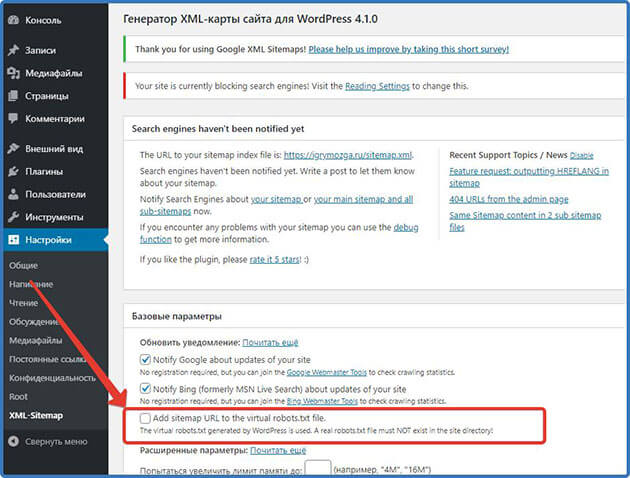Click Почитать ещё next to Расширенные параметры
The image size is (630, 478).
click(x=278, y=451)
